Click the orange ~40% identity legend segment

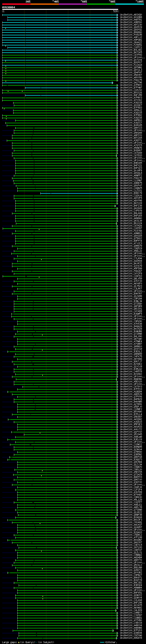tap(45, 4)
